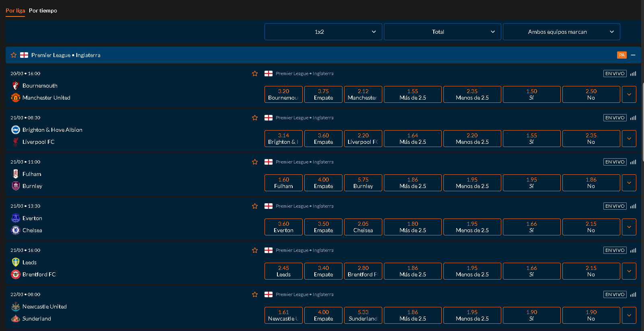Screen dimensions: 644x331
Task: Bet Bournemouth win at 3.20
Action: click(283, 94)
